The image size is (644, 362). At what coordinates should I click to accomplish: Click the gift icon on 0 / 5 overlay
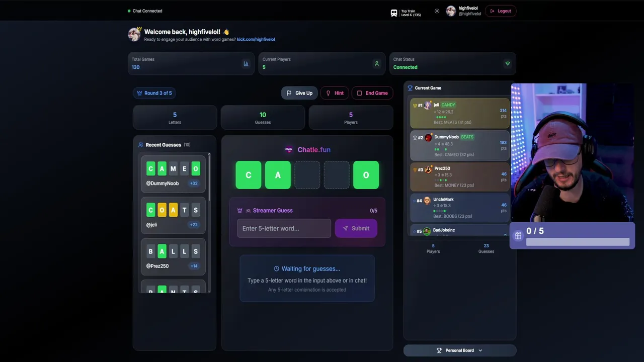click(x=518, y=236)
